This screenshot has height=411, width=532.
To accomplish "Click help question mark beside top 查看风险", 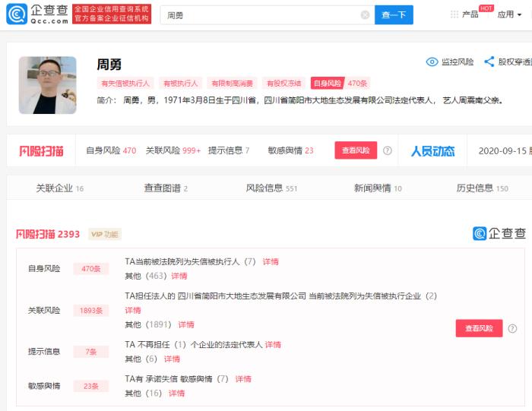I will 388,150.
